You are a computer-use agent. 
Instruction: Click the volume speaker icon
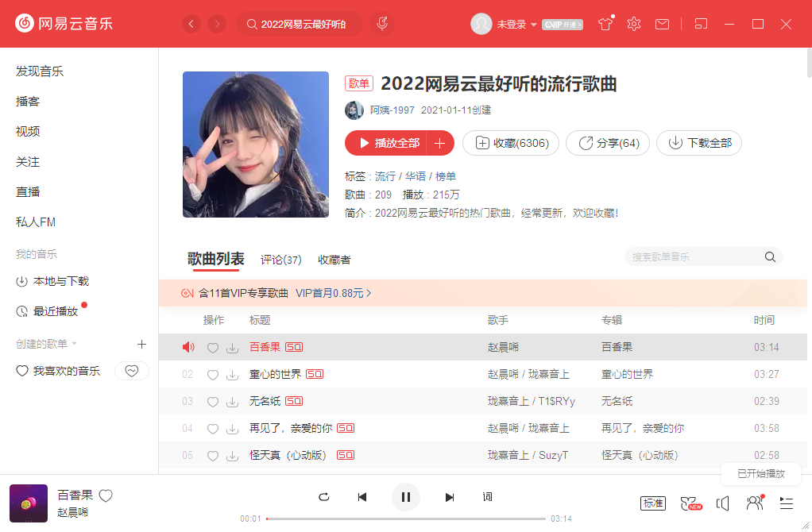[722, 503]
